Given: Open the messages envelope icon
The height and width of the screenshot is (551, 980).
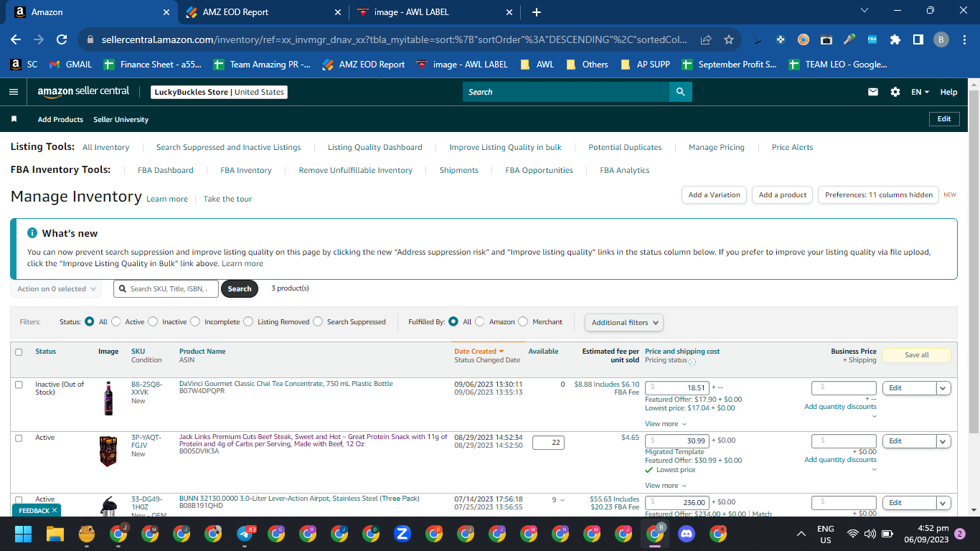Looking at the screenshot, I should pos(873,92).
